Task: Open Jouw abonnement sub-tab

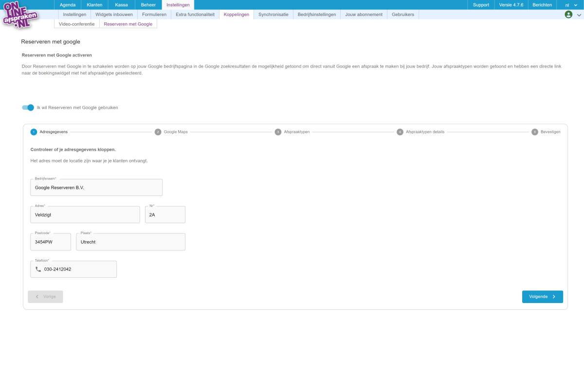Action: pos(364,15)
